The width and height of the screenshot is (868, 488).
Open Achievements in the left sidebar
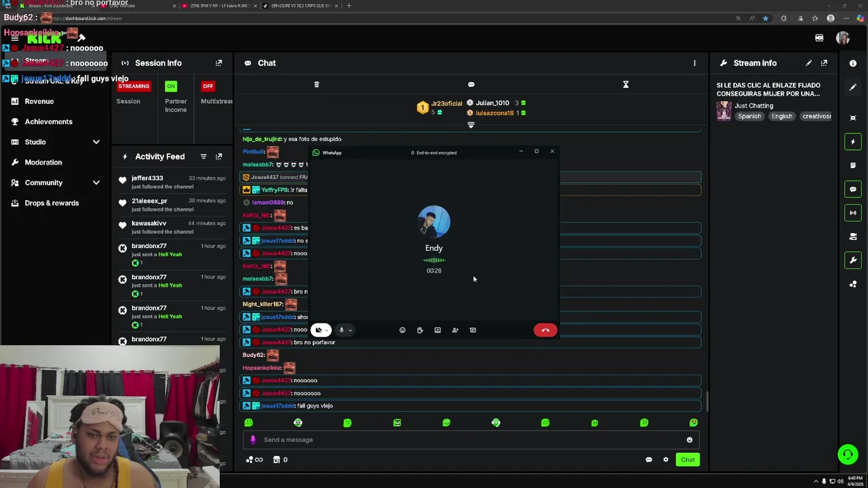(x=49, y=122)
